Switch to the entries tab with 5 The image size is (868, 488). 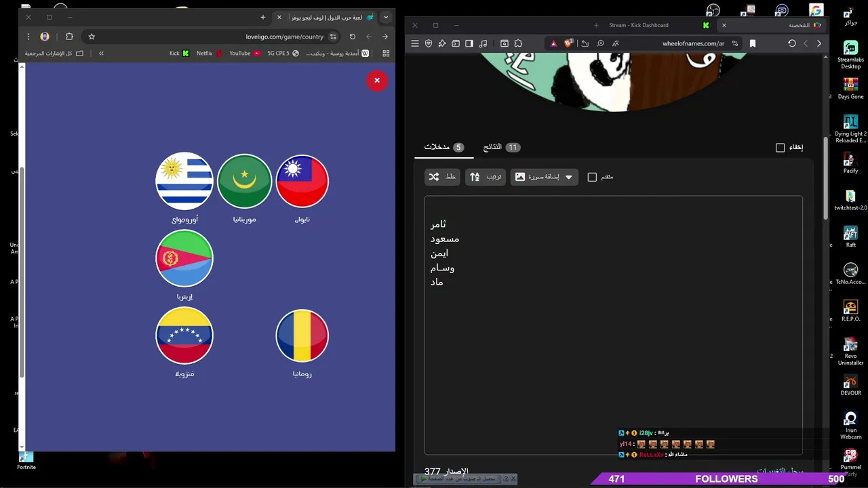(x=444, y=147)
